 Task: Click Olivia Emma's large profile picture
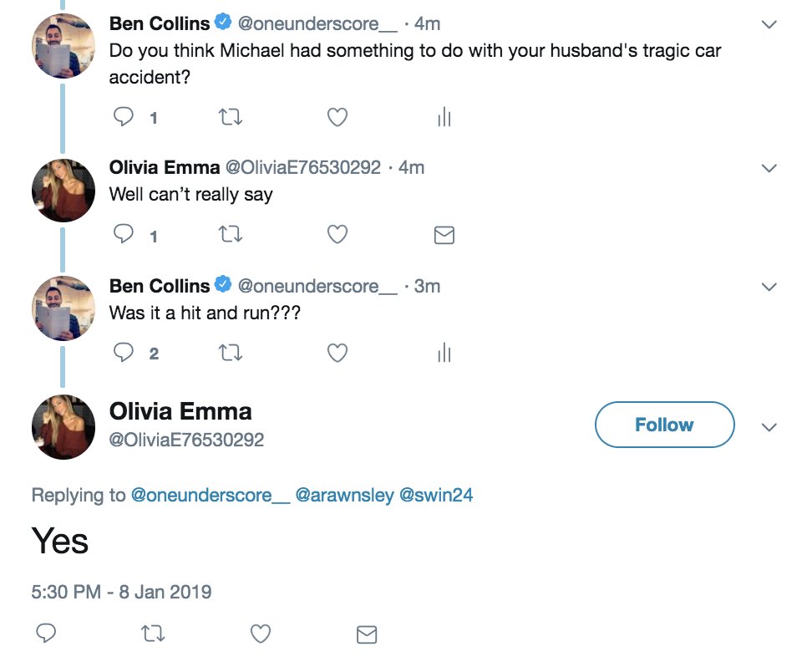click(x=63, y=426)
